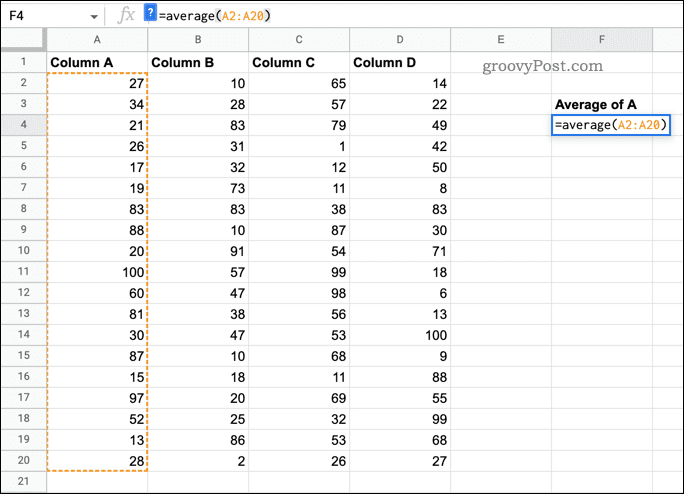Image resolution: width=684 pixels, height=494 pixels.
Task: Click cell B7 with value 73
Action: (198, 188)
